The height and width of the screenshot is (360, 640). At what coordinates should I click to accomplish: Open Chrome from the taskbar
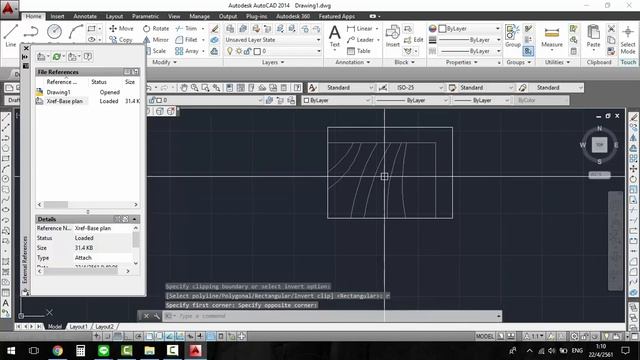[58, 351]
